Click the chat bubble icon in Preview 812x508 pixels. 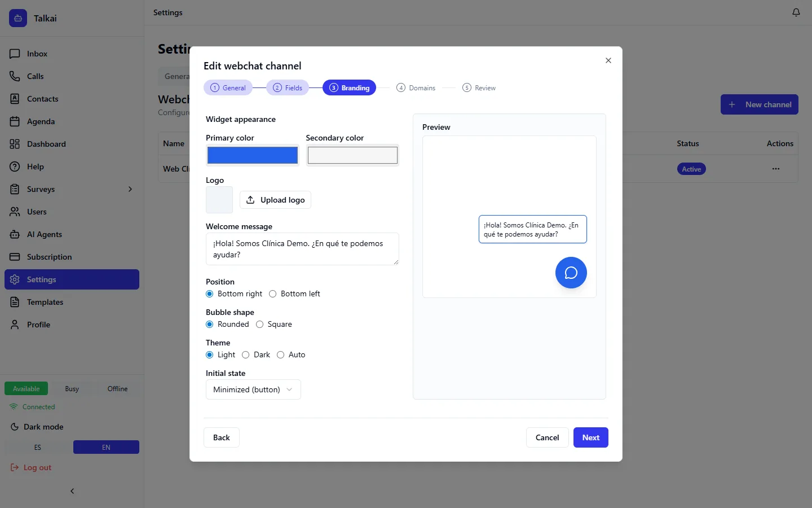(571, 273)
